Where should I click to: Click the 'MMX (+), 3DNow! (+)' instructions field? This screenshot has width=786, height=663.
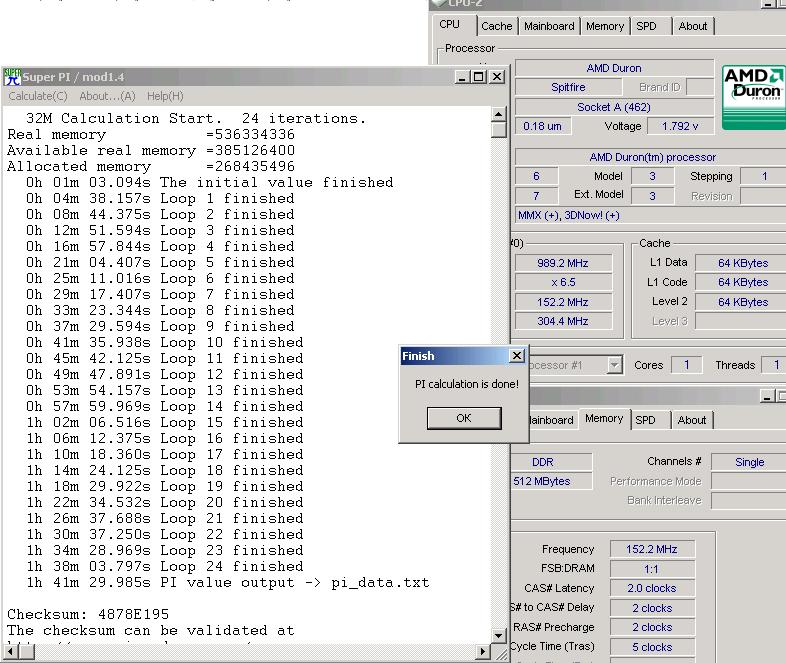pyautogui.click(x=651, y=215)
